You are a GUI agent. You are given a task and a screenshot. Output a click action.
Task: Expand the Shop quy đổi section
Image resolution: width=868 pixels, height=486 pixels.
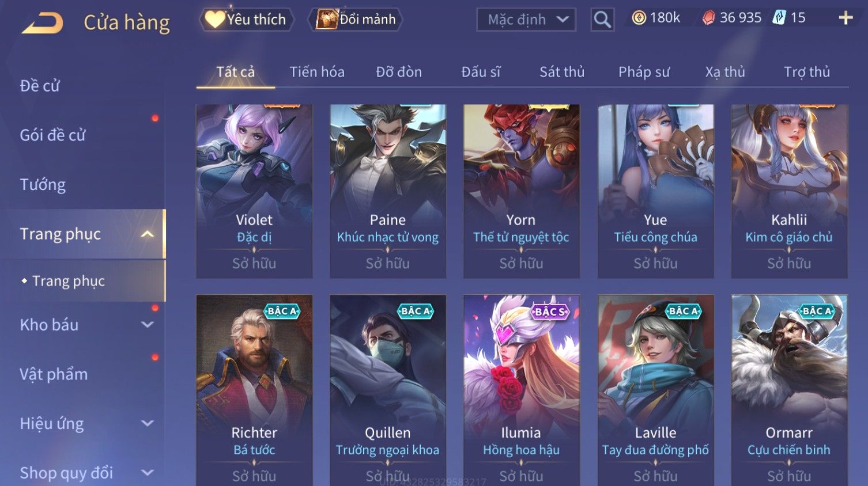coord(148,473)
